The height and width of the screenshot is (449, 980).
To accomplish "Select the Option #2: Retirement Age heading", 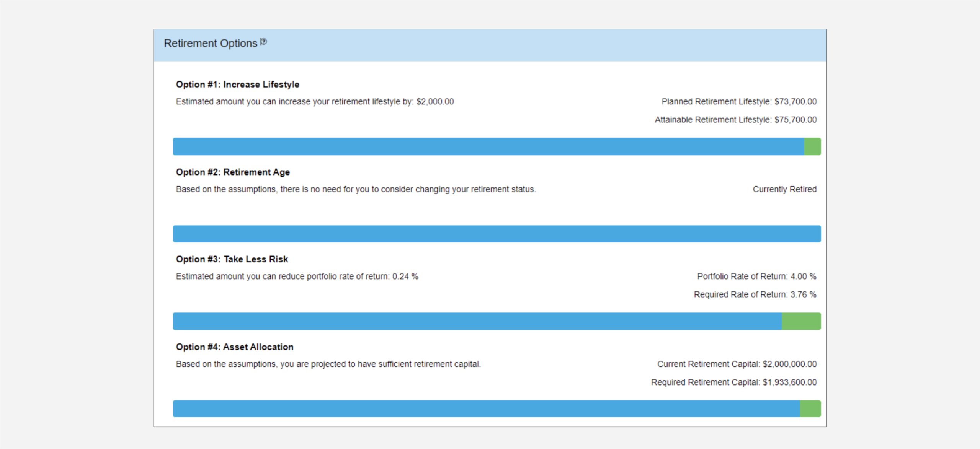I will [x=233, y=172].
